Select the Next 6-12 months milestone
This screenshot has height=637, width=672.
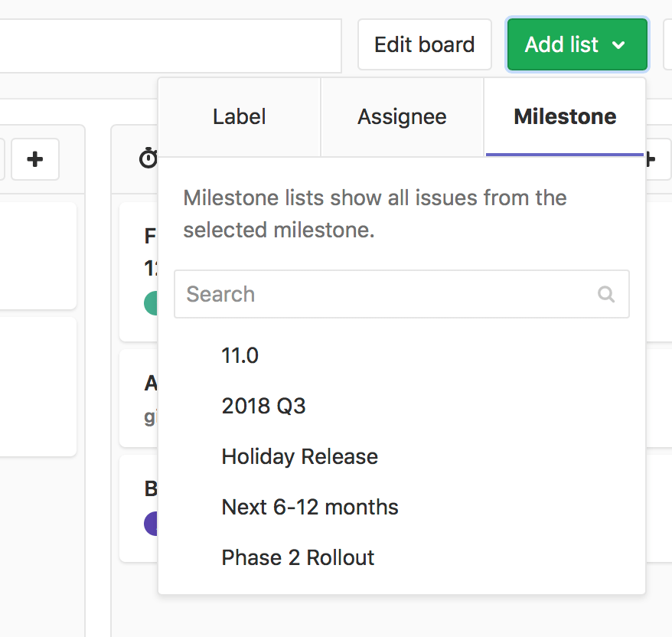coord(309,507)
